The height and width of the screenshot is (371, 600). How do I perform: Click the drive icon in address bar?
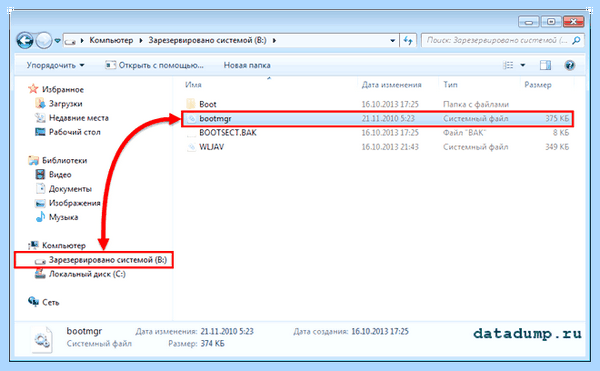(70, 41)
